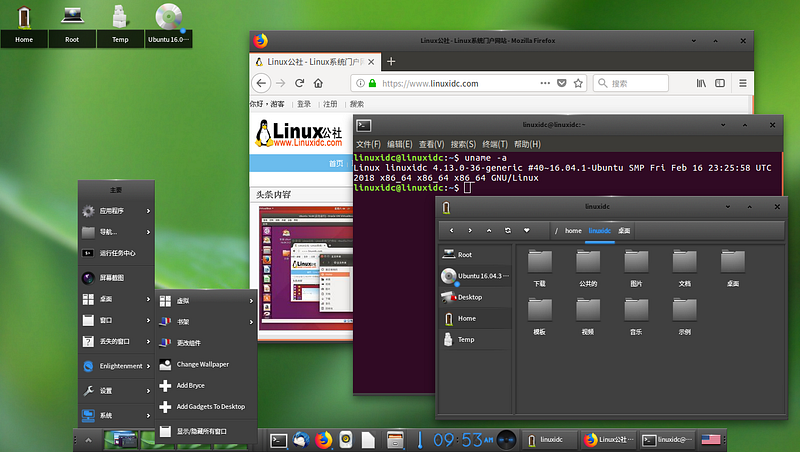Viewport: 800px width, 452px height.
Task: Click the 登录 link on the webpage
Action: [x=304, y=104]
